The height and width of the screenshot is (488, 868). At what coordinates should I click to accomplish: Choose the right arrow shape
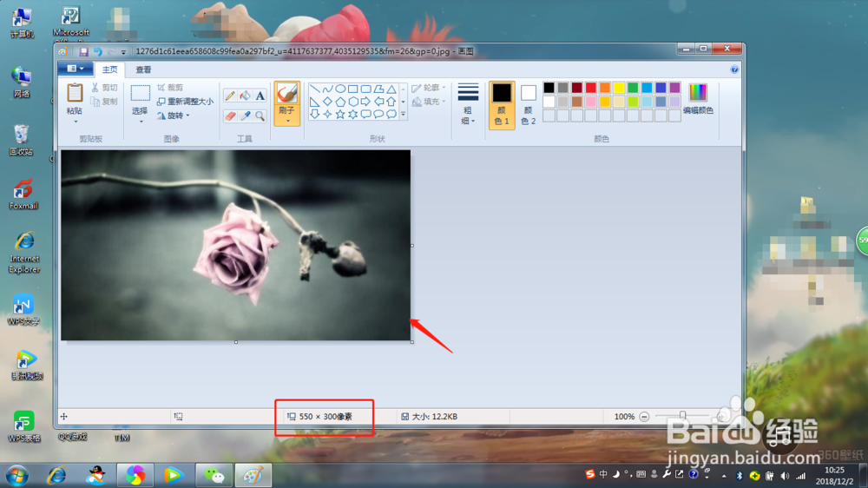coord(365,102)
